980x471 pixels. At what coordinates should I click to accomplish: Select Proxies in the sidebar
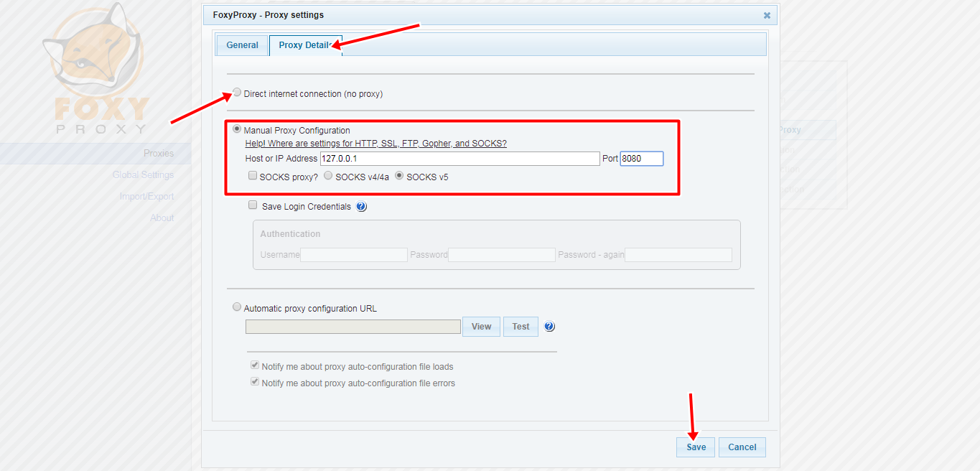(x=159, y=153)
